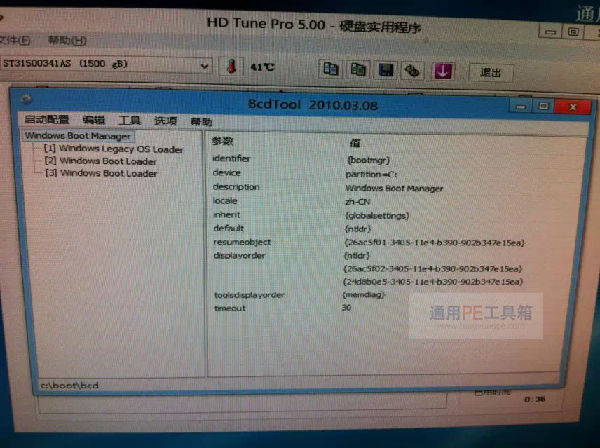
Task: Click the {memdiag} value
Action: coord(364,295)
